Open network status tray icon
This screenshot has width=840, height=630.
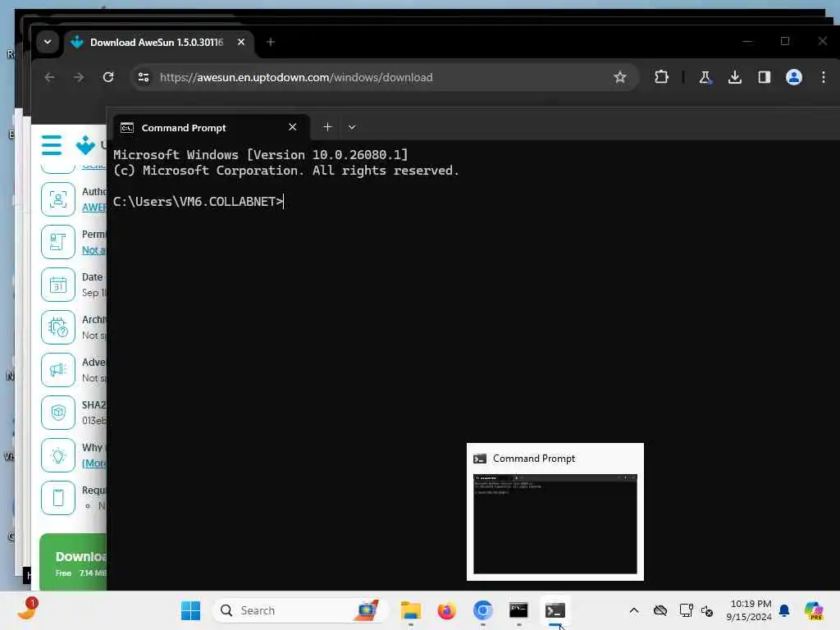point(686,610)
